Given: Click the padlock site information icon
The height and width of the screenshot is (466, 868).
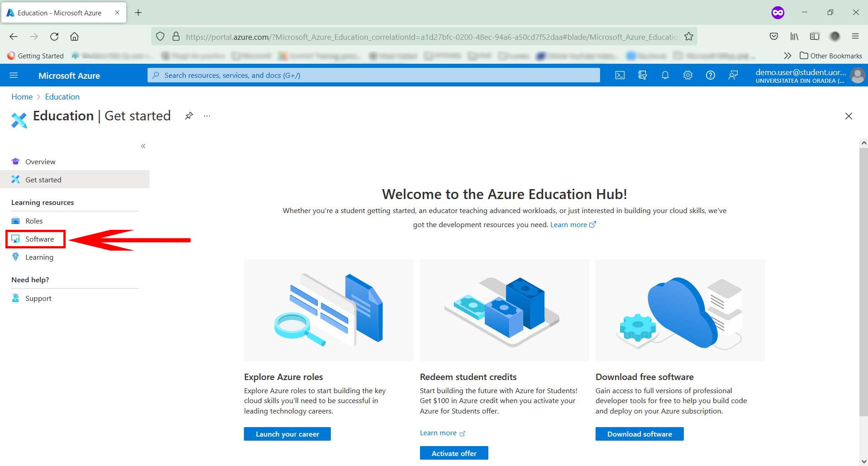Looking at the screenshot, I should pos(176,37).
